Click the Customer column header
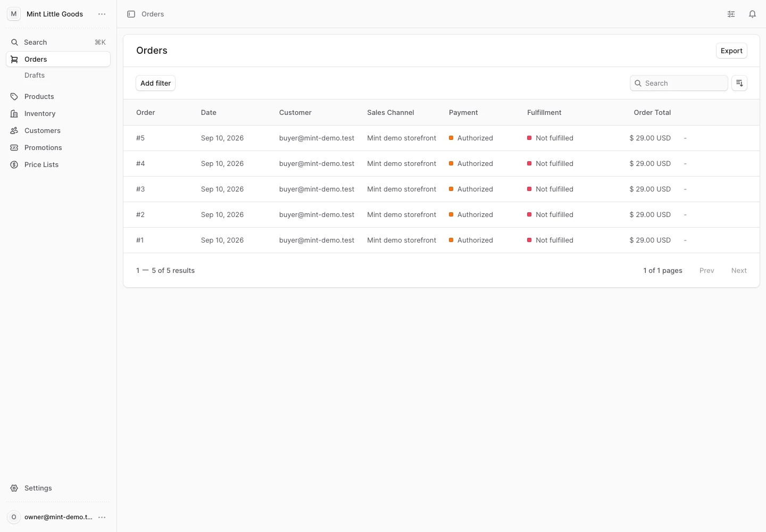The image size is (766, 532). point(295,112)
